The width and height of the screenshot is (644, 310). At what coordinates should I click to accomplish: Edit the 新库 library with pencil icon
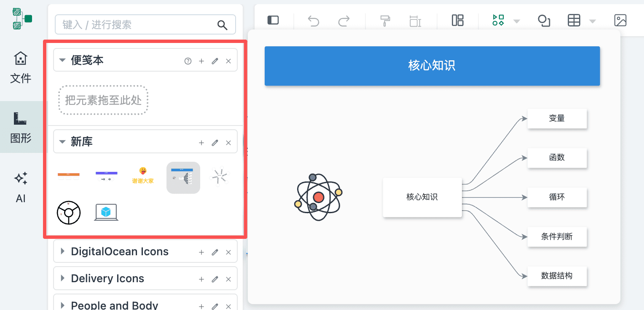(215, 143)
